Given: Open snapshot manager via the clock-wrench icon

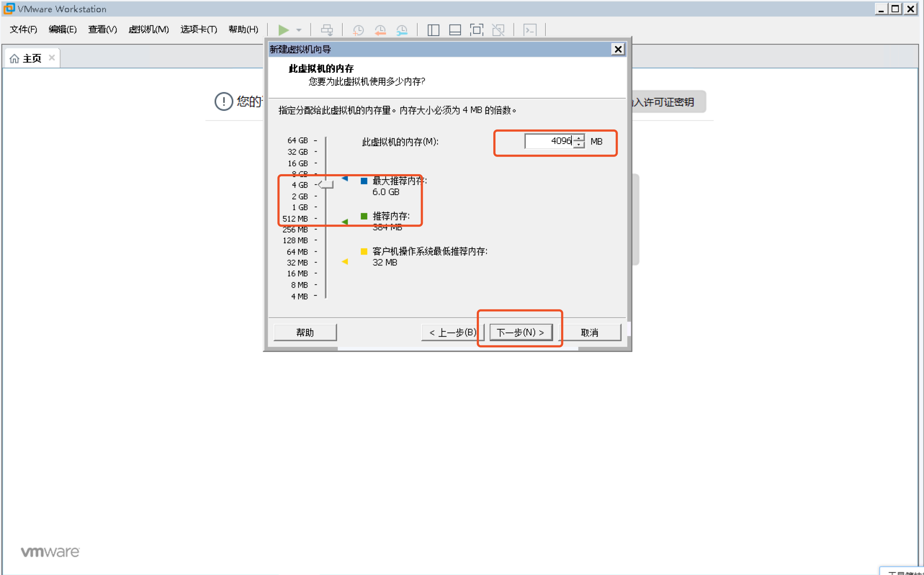Looking at the screenshot, I should pyautogui.click(x=402, y=30).
